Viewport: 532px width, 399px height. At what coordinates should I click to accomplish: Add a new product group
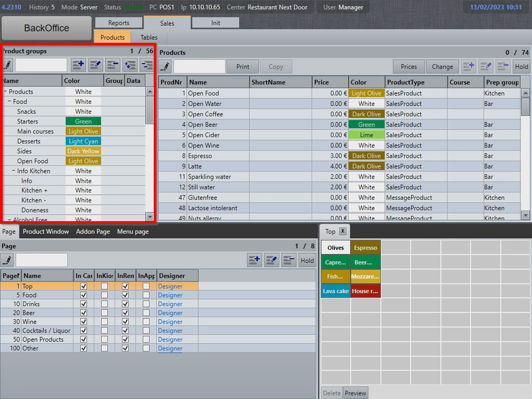pos(79,65)
